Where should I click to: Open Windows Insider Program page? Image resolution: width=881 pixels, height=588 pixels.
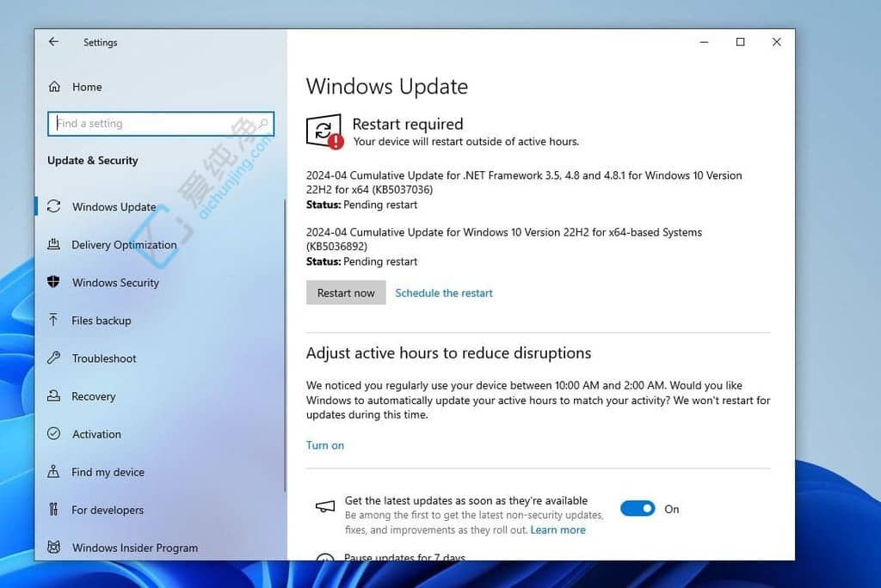coord(134,548)
